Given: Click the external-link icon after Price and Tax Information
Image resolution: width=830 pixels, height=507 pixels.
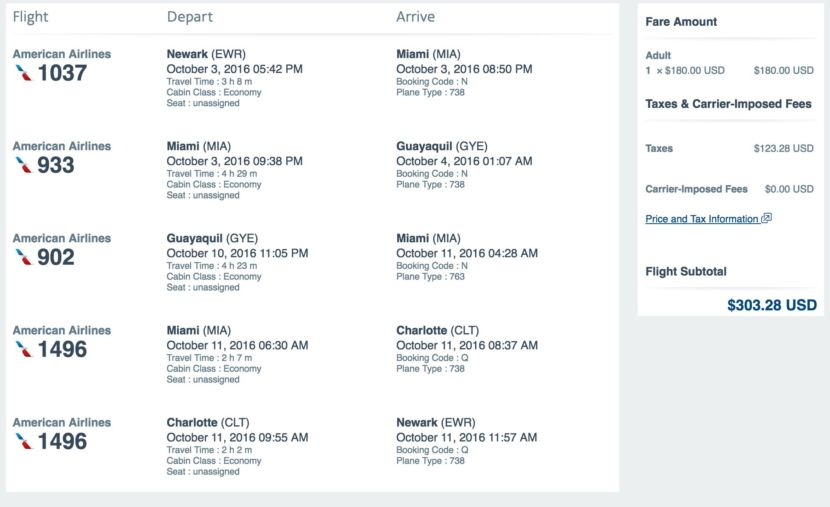Looking at the screenshot, I should click(767, 218).
